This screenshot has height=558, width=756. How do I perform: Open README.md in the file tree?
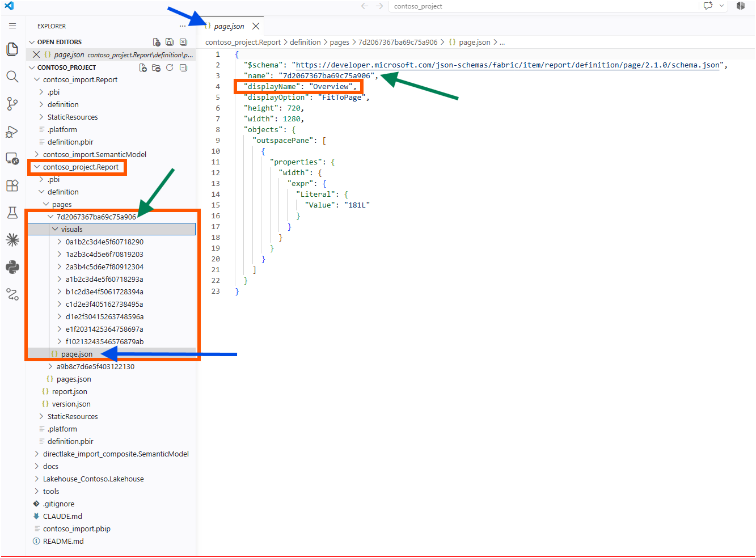(63, 541)
